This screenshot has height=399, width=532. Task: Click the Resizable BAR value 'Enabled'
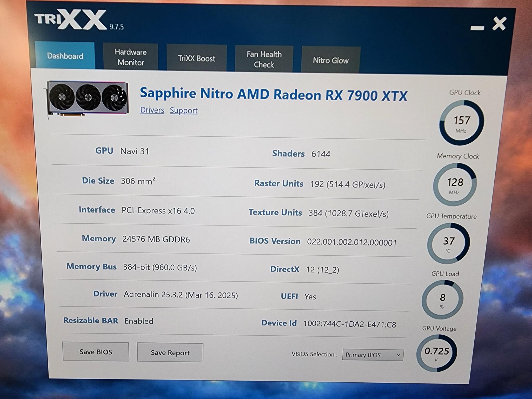pos(139,321)
